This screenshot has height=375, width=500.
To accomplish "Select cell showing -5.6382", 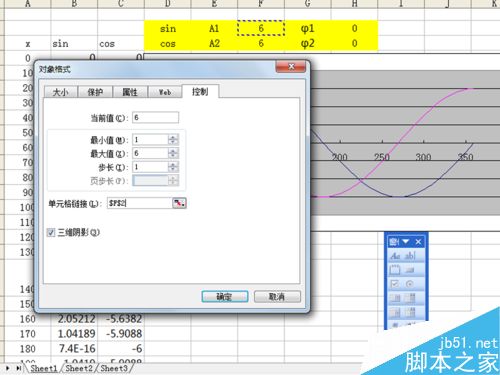I will click(x=121, y=319).
